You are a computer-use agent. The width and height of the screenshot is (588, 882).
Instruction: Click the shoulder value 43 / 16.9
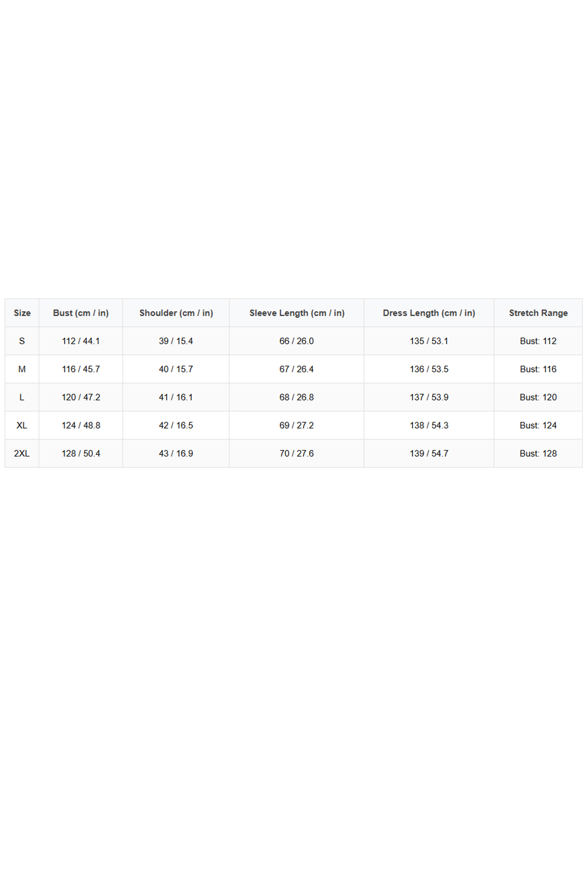tap(176, 453)
